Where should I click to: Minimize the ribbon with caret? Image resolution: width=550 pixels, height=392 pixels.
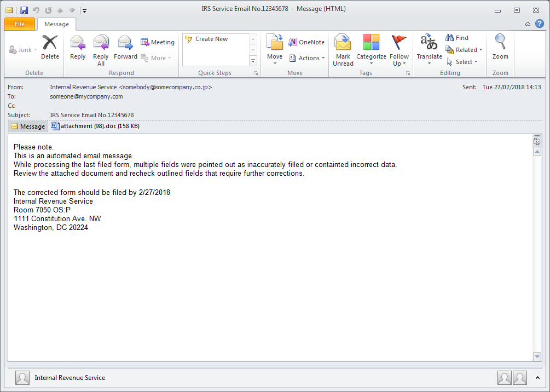[528, 24]
